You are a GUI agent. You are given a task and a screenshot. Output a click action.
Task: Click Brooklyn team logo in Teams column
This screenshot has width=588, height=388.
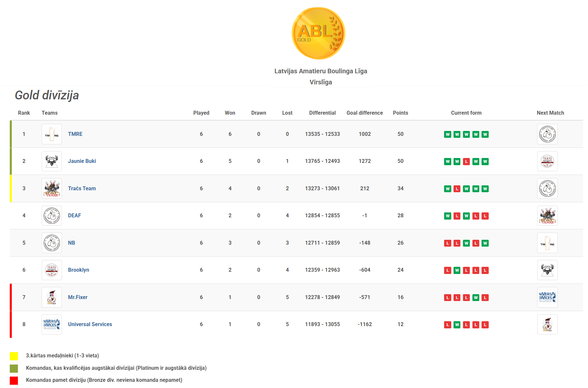point(52,270)
